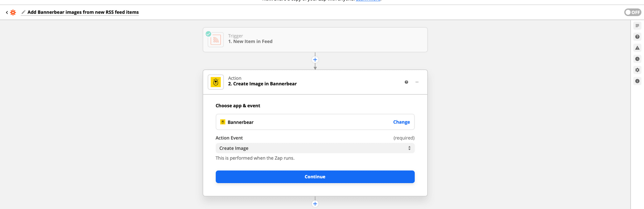This screenshot has height=209, width=644.
Task: Open the info details panel icon
Action: [x=637, y=81]
